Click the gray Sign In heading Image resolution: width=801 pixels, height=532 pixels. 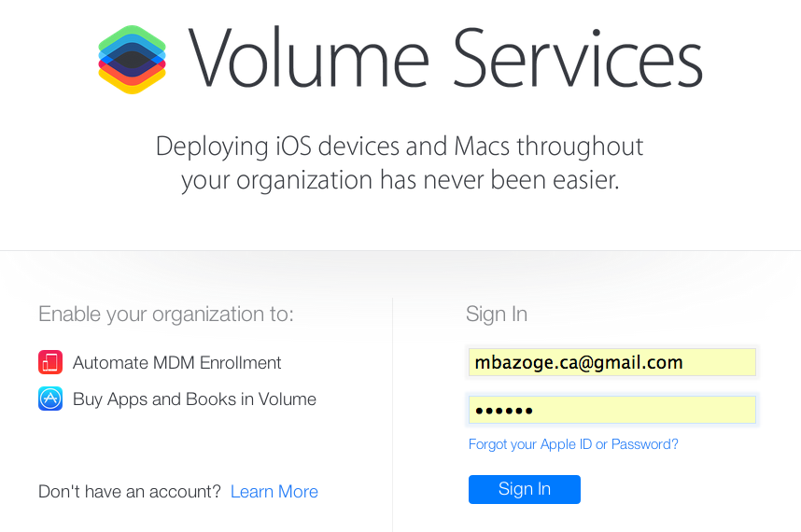[x=496, y=315]
